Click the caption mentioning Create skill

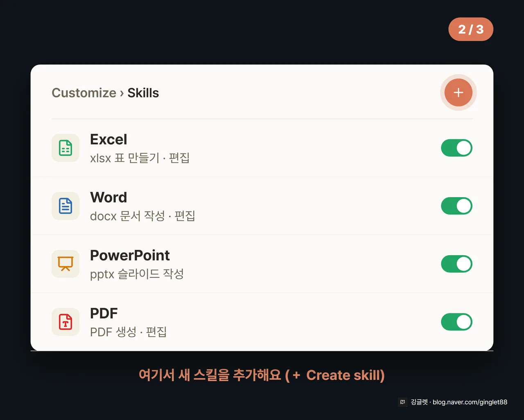tap(262, 375)
